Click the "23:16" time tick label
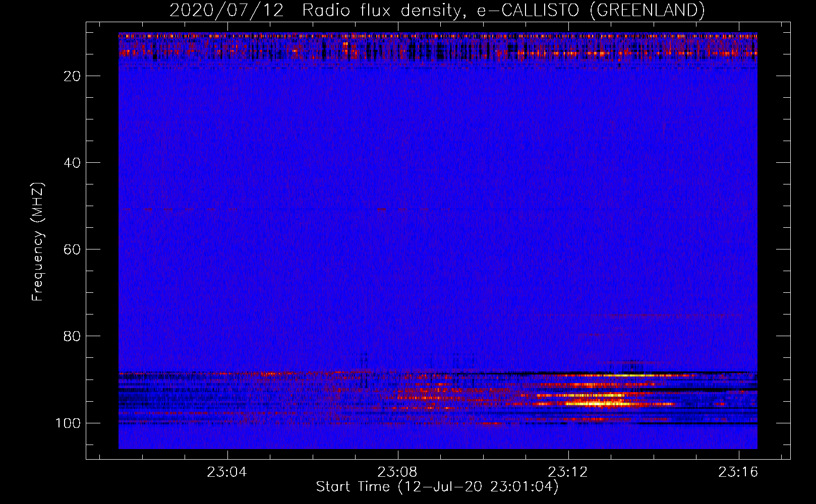 point(738,472)
